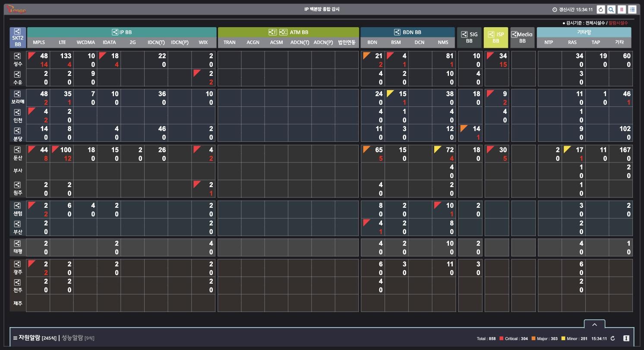Click the 기타망 group header

click(584, 32)
